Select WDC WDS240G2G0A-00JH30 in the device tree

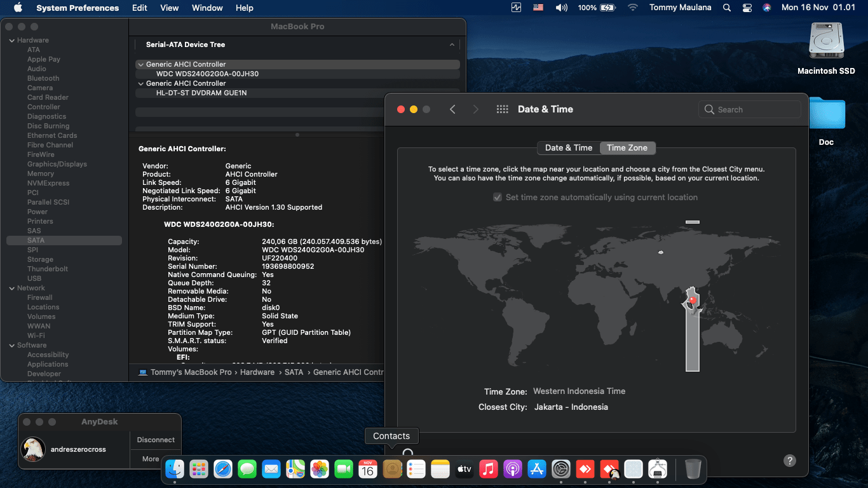click(298, 74)
